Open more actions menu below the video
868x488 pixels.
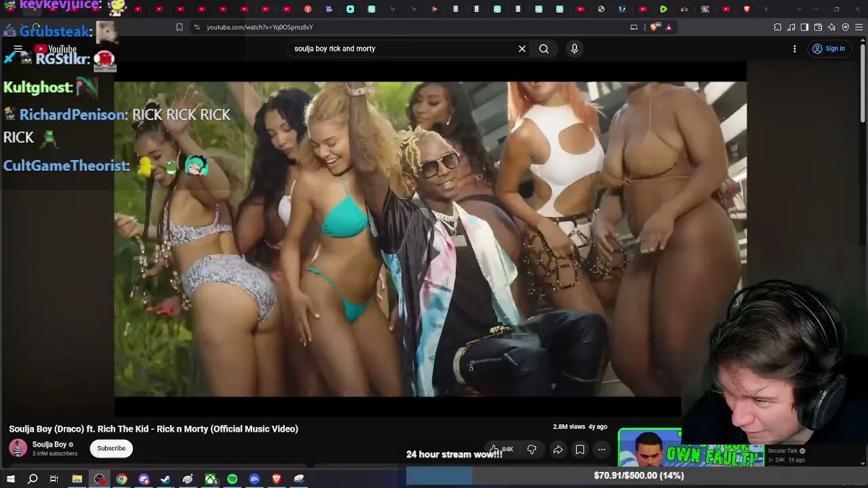click(x=601, y=449)
